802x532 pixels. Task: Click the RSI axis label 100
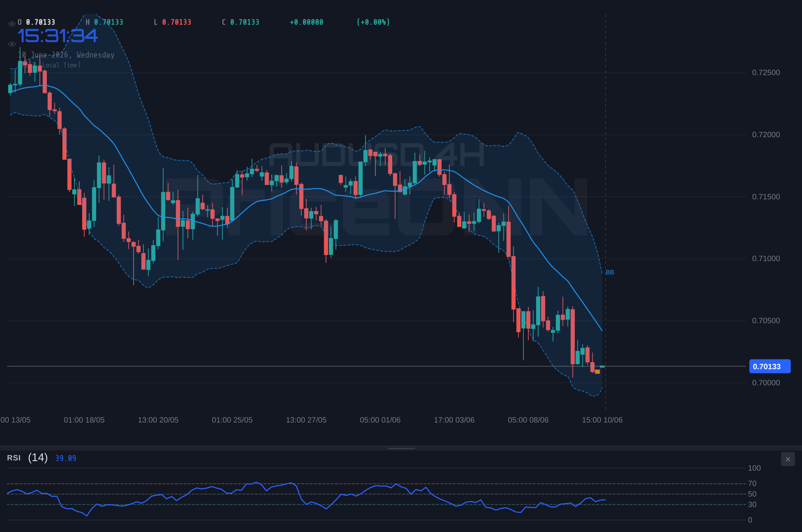[x=754, y=468]
